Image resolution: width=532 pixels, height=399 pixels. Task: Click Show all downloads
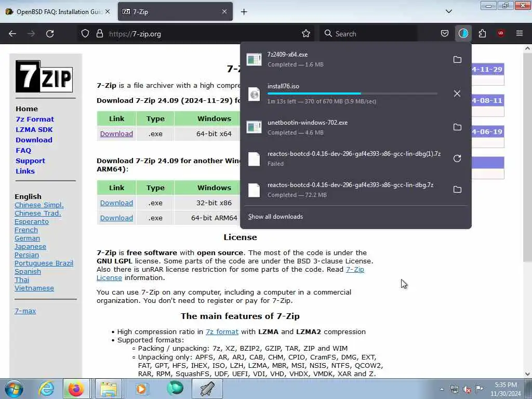point(275,217)
